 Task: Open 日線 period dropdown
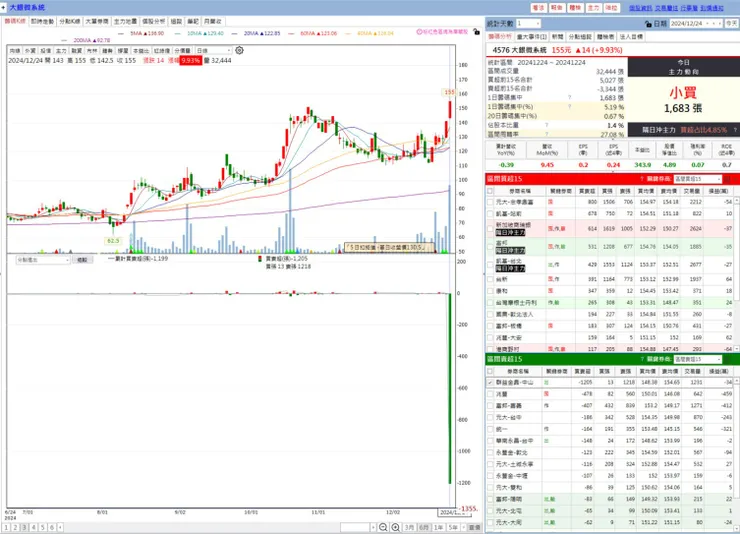[x=213, y=50]
